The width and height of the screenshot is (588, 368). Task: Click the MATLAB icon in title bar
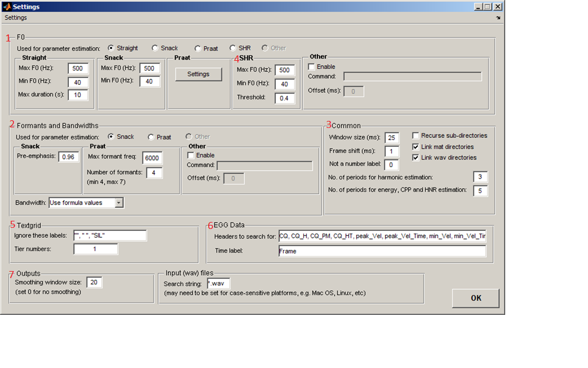click(x=7, y=6)
